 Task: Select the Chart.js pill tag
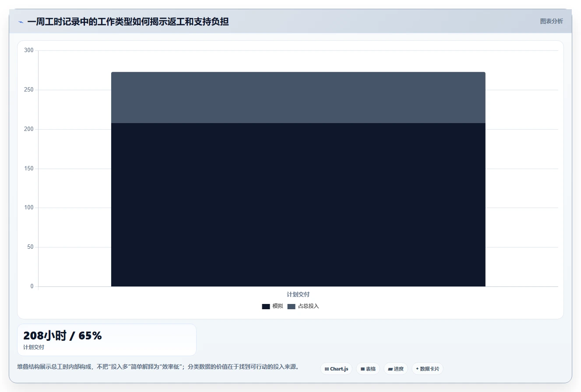click(x=336, y=369)
